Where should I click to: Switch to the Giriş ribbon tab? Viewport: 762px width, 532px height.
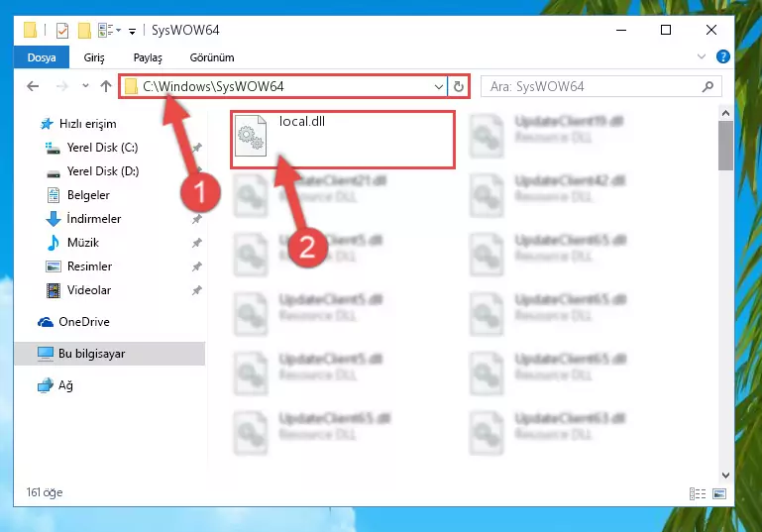point(94,57)
